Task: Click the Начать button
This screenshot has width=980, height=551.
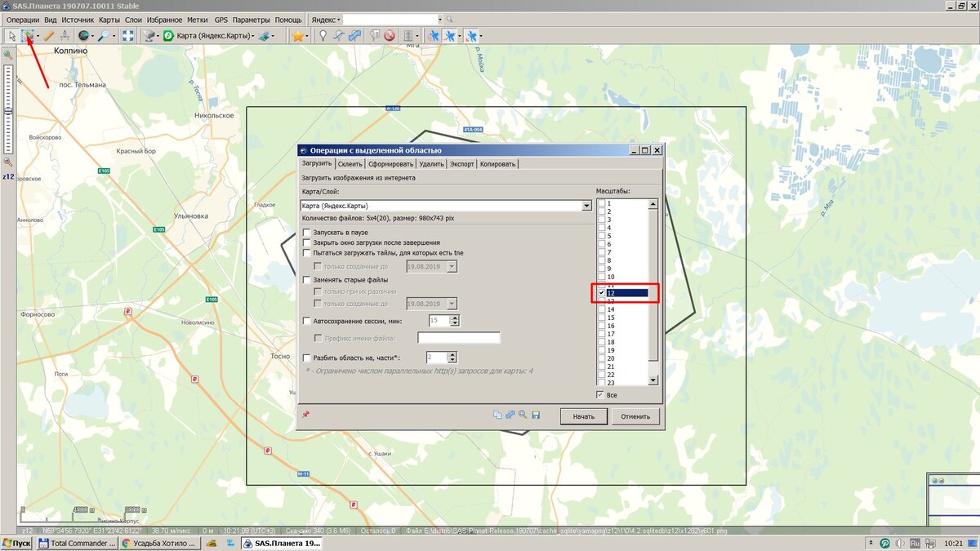Action: point(583,416)
